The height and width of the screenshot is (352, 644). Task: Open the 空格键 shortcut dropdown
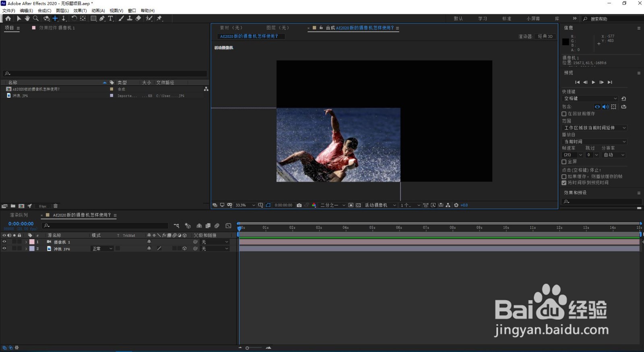point(590,99)
